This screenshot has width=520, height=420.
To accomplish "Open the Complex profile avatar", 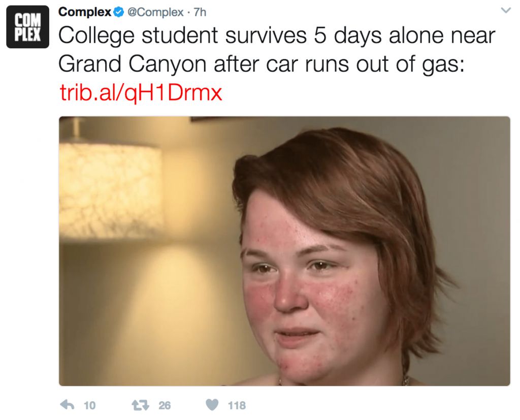I will 27,27.
